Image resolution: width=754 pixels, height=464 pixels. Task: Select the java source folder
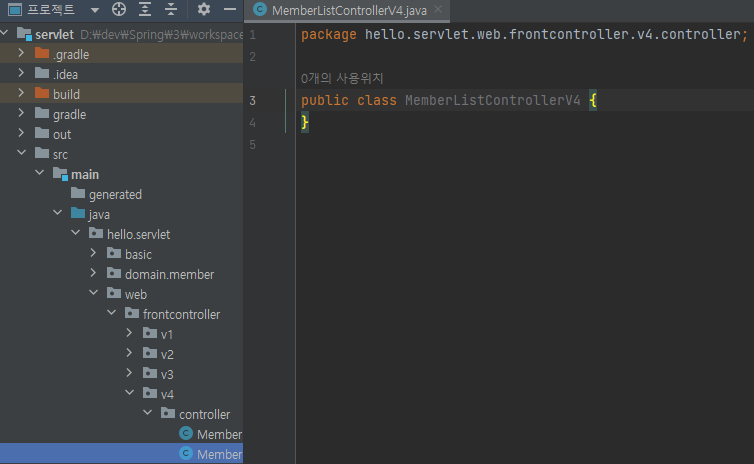pyautogui.click(x=121, y=214)
